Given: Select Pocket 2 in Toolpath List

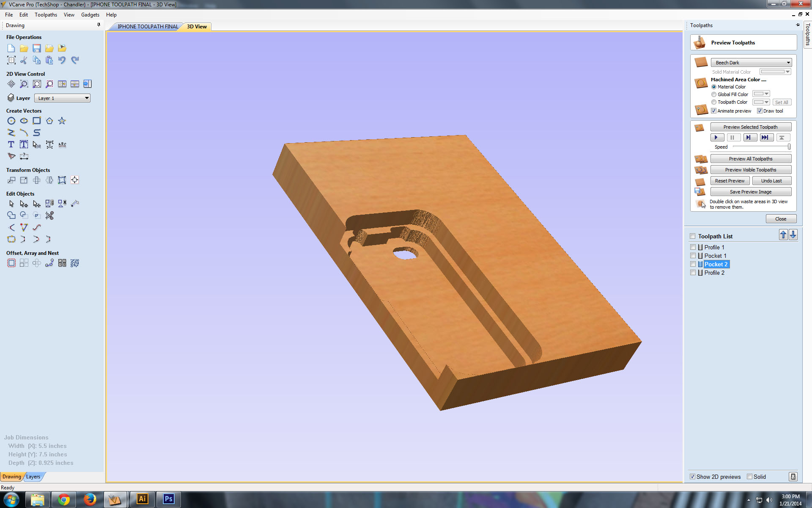Looking at the screenshot, I should tap(716, 264).
